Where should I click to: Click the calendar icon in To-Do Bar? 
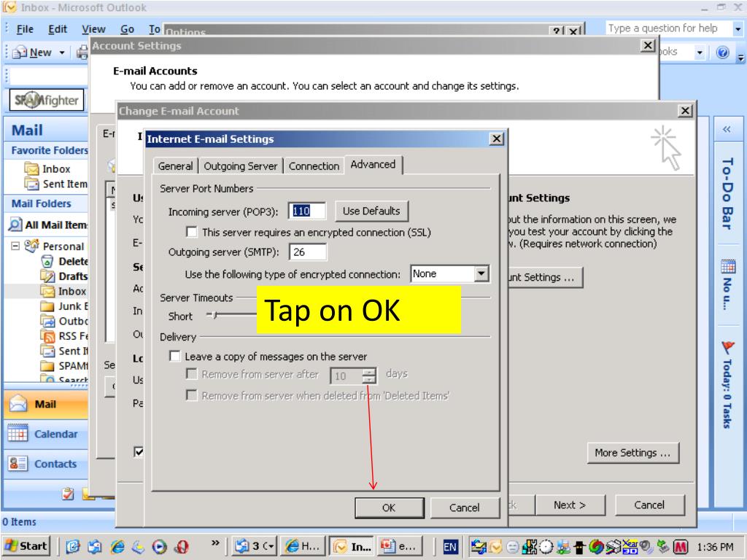(x=728, y=267)
